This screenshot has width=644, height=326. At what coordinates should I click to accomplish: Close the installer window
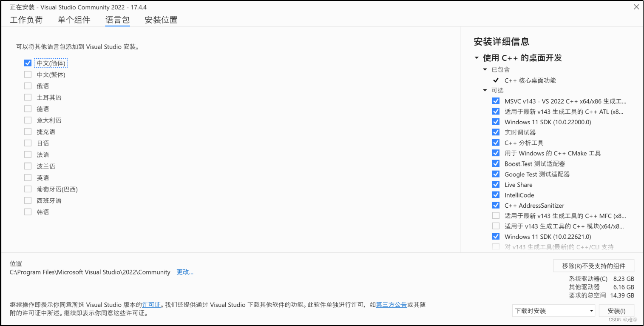[636, 7]
